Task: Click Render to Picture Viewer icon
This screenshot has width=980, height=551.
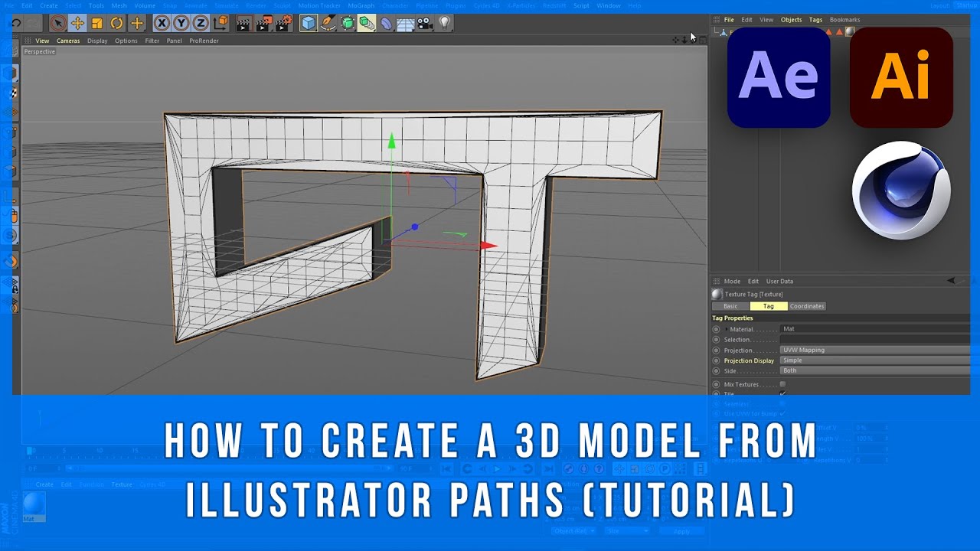Action: pyautogui.click(x=263, y=23)
